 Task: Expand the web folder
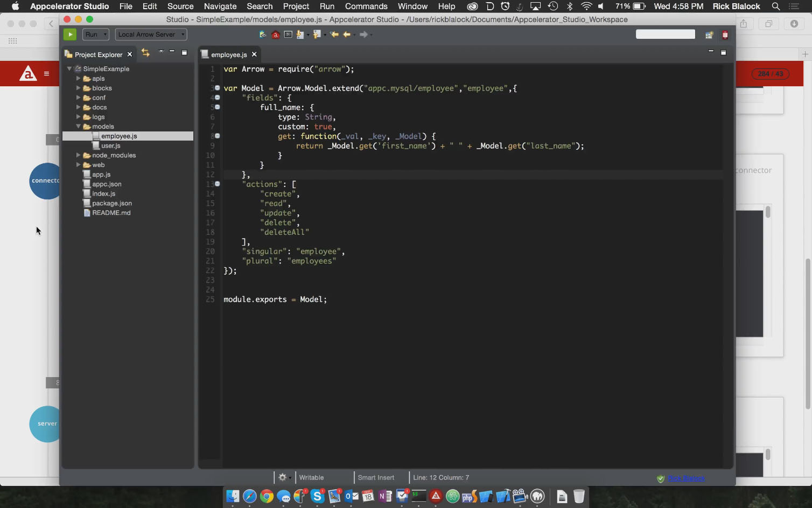pyautogui.click(x=78, y=165)
